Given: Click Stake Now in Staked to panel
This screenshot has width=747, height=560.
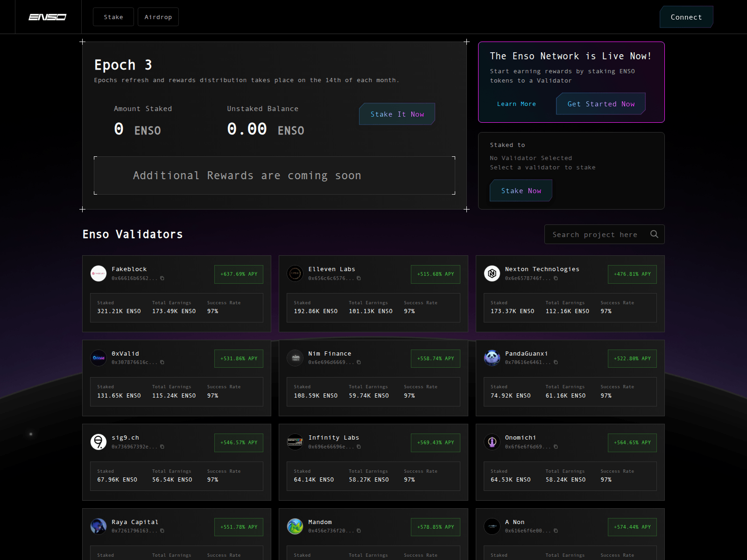Looking at the screenshot, I should pyautogui.click(x=521, y=190).
